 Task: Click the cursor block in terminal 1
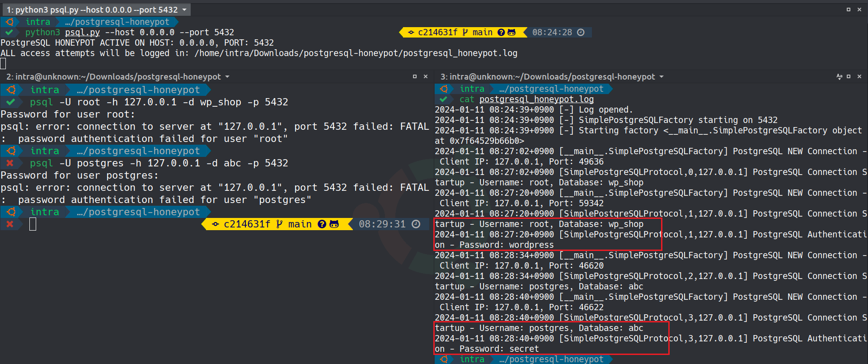point(3,64)
